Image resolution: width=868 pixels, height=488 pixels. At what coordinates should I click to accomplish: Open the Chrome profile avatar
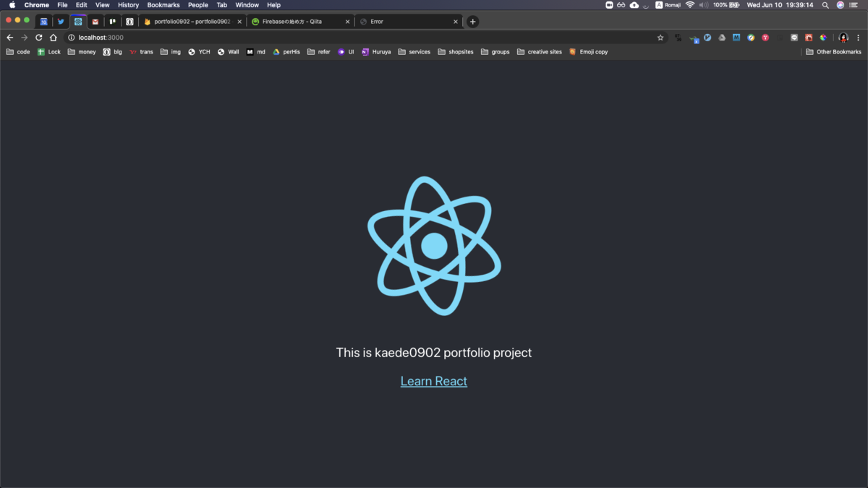(x=843, y=38)
